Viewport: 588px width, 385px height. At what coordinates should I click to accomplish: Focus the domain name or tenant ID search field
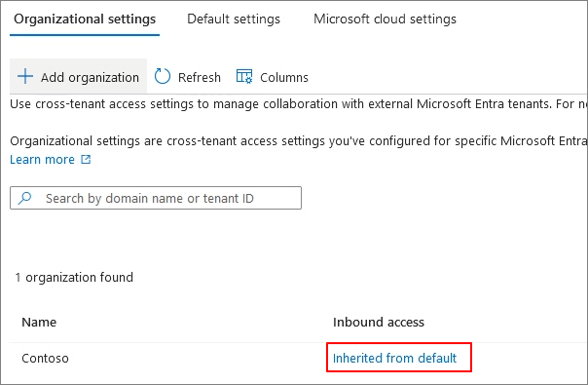pos(156,198)
